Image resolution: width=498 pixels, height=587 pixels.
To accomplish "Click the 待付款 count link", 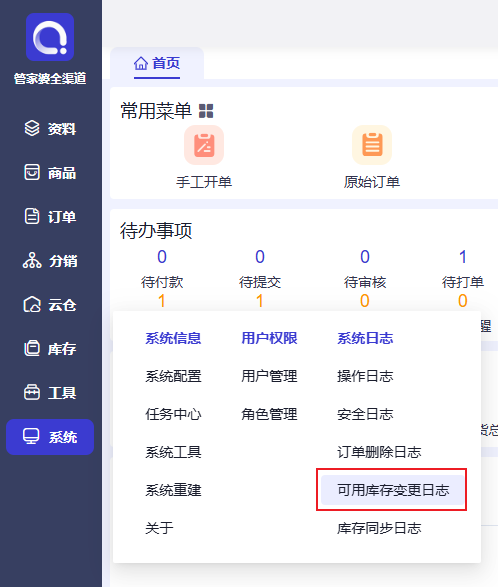I will 162,257.
